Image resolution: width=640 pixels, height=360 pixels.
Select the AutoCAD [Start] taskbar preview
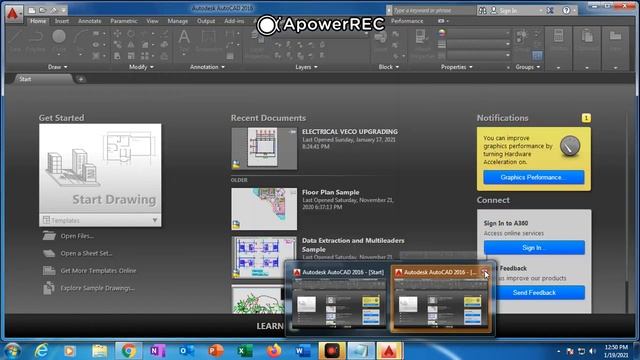[339, 300]
